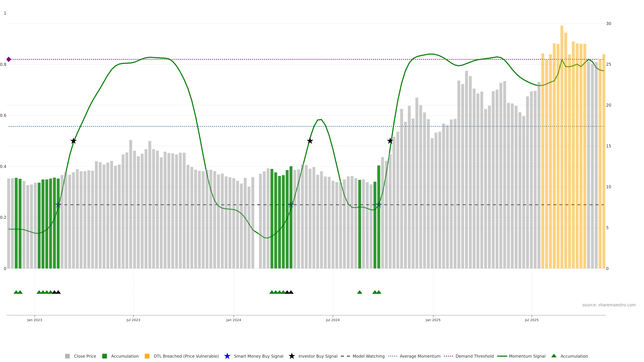
Task: Click the Investor Buy star near Jul 2024
Action: (310, 141)
